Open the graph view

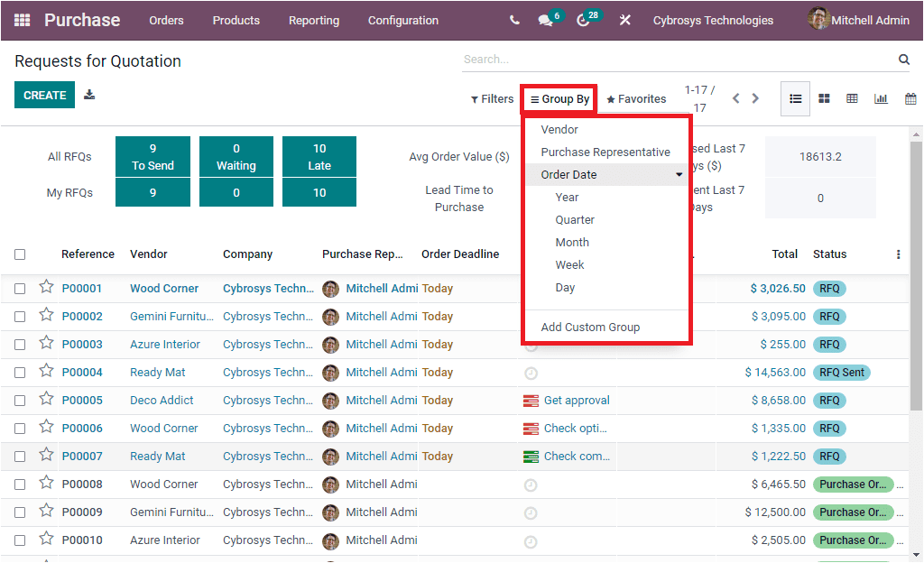click(882, 98)
